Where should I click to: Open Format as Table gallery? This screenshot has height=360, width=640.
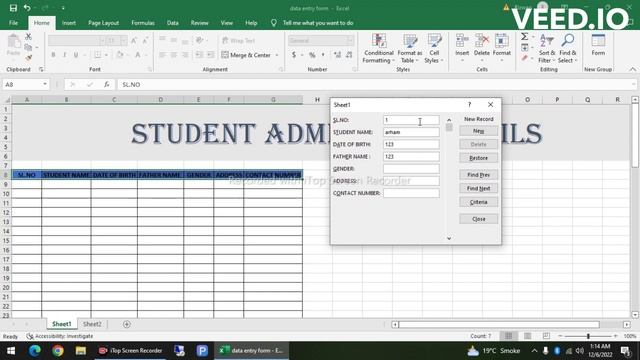pyautogui.click(x=410, y=49)
